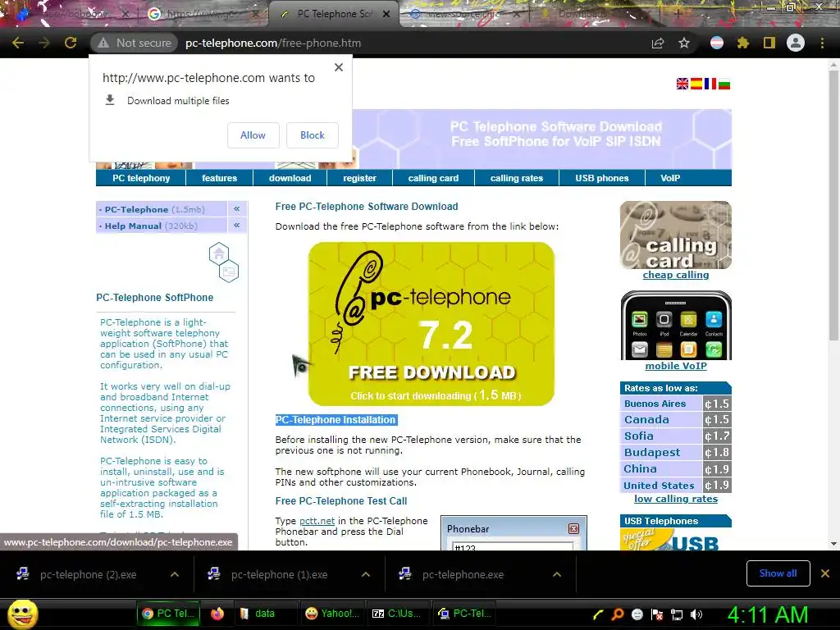Screen dimensions: 840x630
Task: Click the China rate row
Action: [676, 468]
